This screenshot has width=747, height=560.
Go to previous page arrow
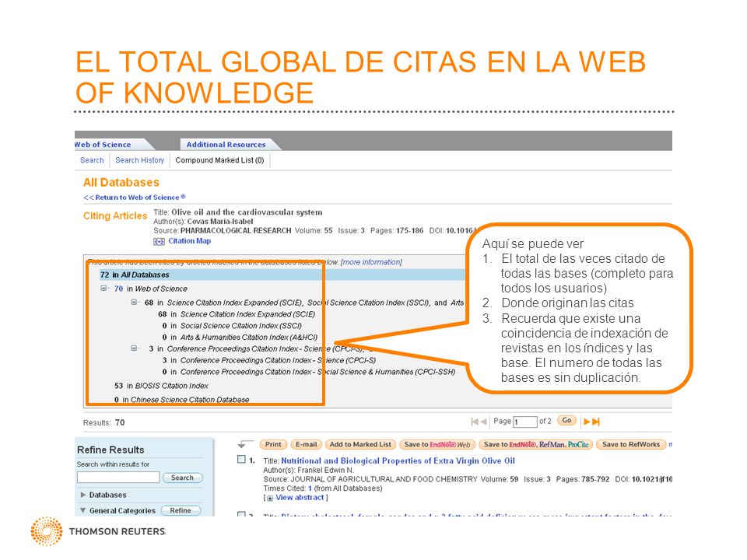click(484, 422)
